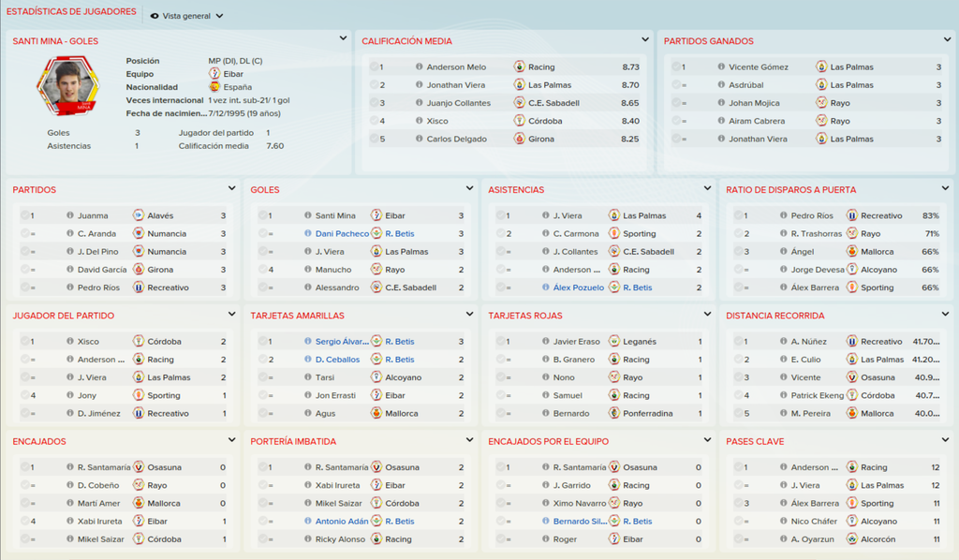Viewport: 959px width, 560px height.
Task: Toggle rank marker for Sergio Álvarez in Tarjetas Amarillas
Action: coord(263,341)
